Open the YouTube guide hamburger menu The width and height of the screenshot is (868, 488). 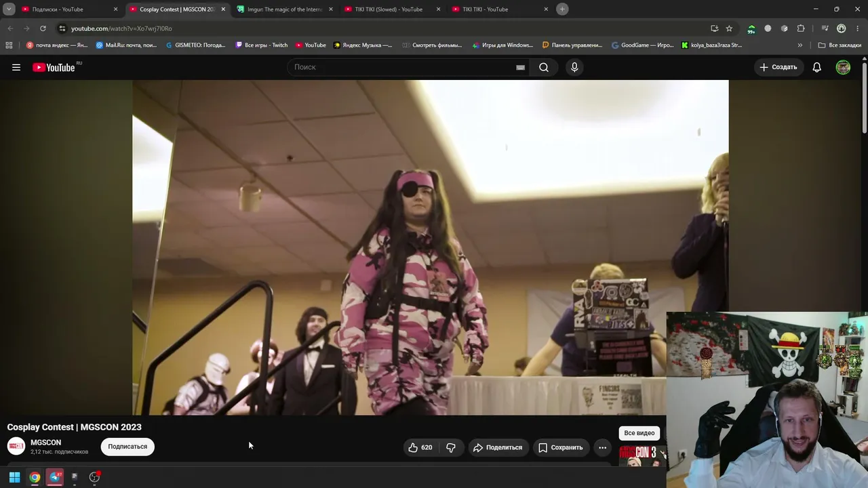tap(16, 67)
